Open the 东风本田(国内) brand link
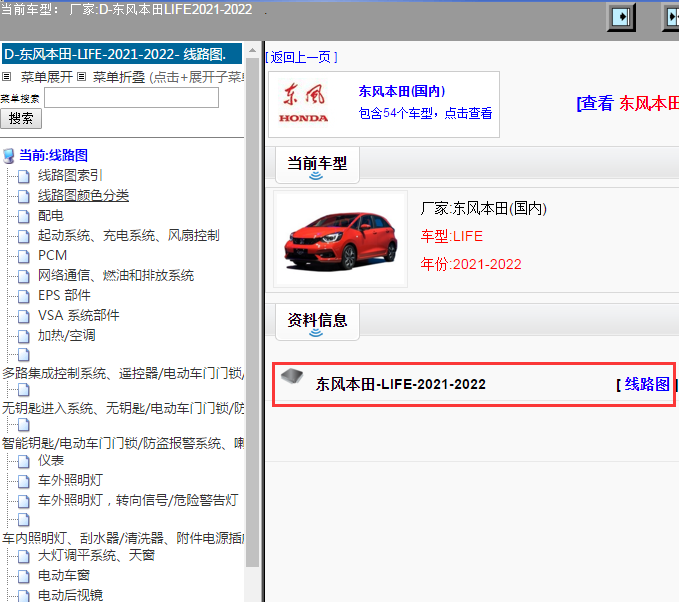Screen dimensions: 679x602 point(401,91)
